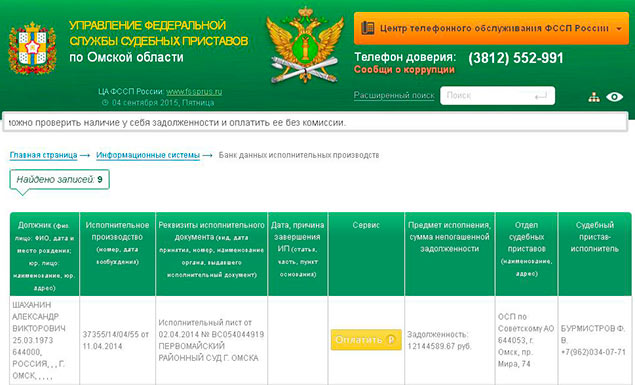This screenshot has height=385, width=635.
Task: Click the telephone icon in orange banner
Action: click(x=368, y=28)
